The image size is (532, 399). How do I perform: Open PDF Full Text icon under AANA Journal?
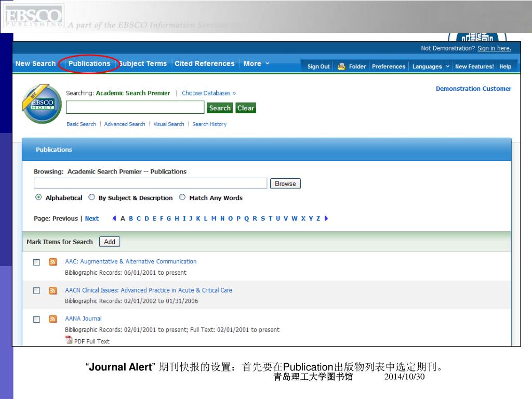(x=69, y=340)
